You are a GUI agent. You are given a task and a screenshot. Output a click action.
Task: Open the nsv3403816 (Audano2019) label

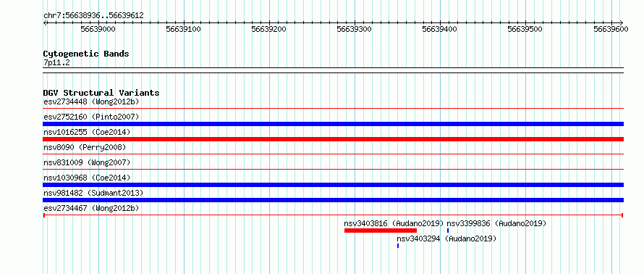tap(394, 223)
